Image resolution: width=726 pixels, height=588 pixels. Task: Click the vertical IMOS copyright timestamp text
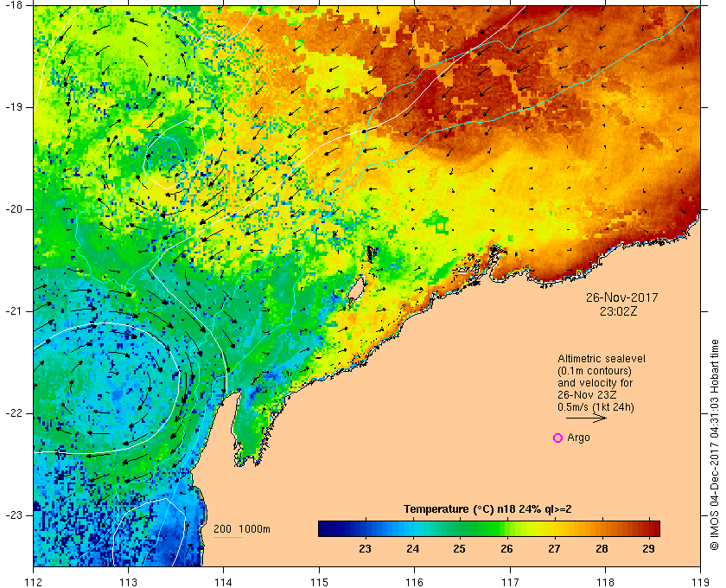pos(715,444)
